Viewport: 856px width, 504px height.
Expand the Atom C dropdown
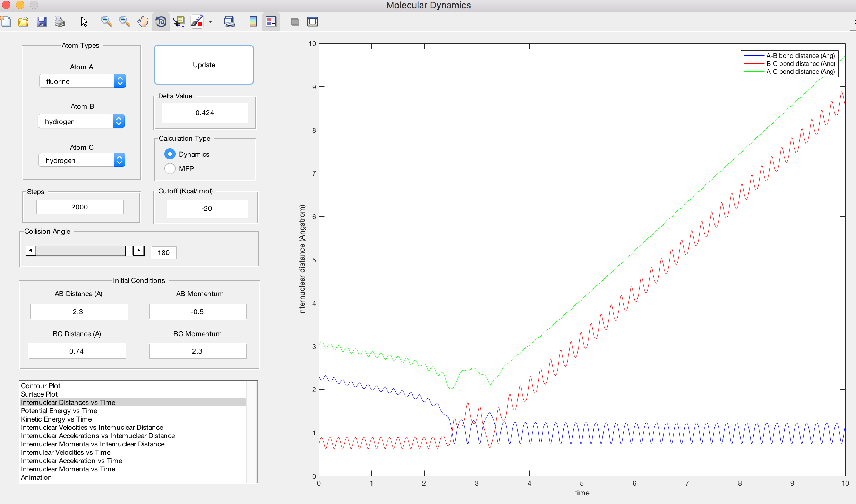point(82,160)
